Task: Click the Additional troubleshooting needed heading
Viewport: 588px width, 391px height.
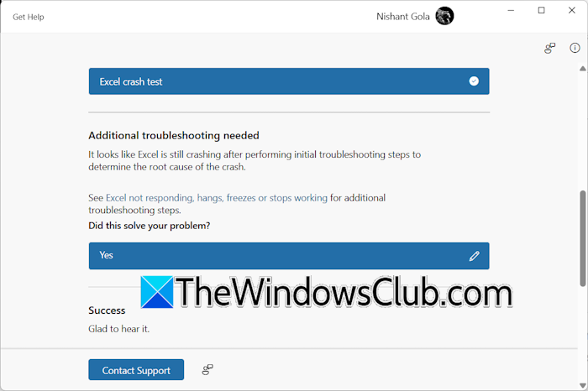Action: 174,135
